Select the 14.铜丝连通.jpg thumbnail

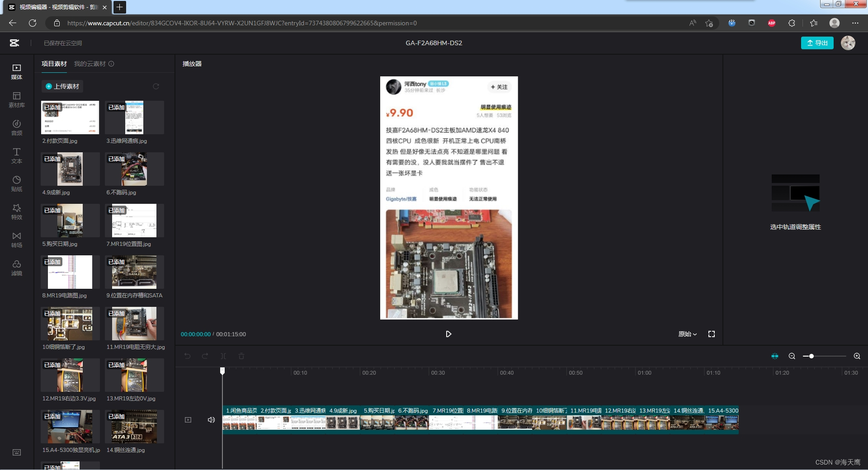(134, 427)
